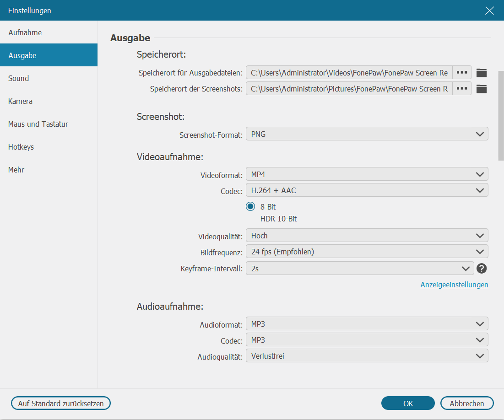The image size is (504, 420).
Task: Go to Maus und Tastatur settings
Action: coord(38,124)
